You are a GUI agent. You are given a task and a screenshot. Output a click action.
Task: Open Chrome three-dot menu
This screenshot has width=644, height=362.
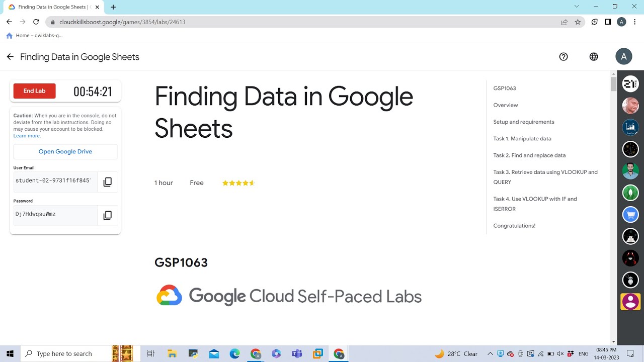click(635, 22)
